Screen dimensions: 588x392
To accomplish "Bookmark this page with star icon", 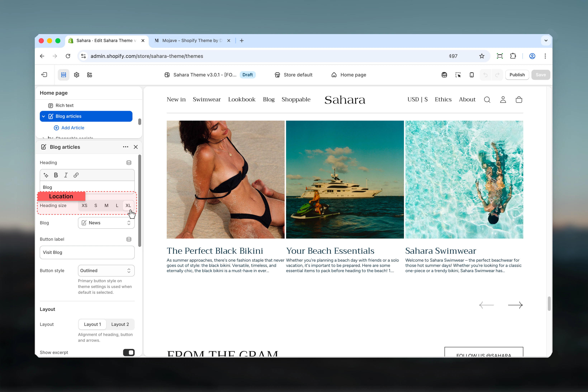I will pos(482,56).
